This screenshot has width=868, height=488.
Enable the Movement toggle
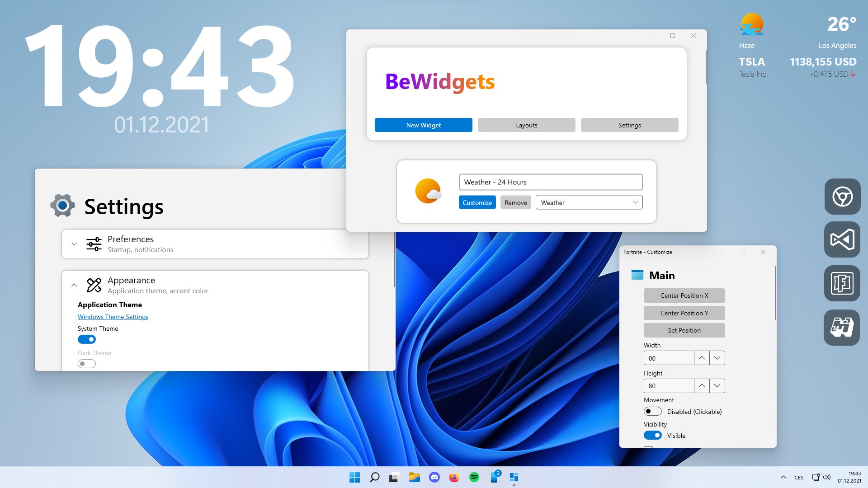[652, 411]
